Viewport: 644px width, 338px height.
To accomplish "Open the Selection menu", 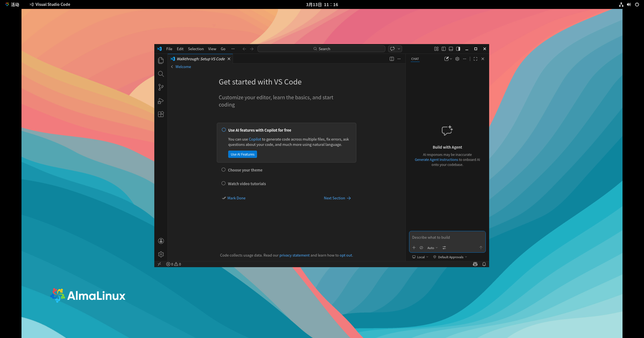I will tap(196, 49).
